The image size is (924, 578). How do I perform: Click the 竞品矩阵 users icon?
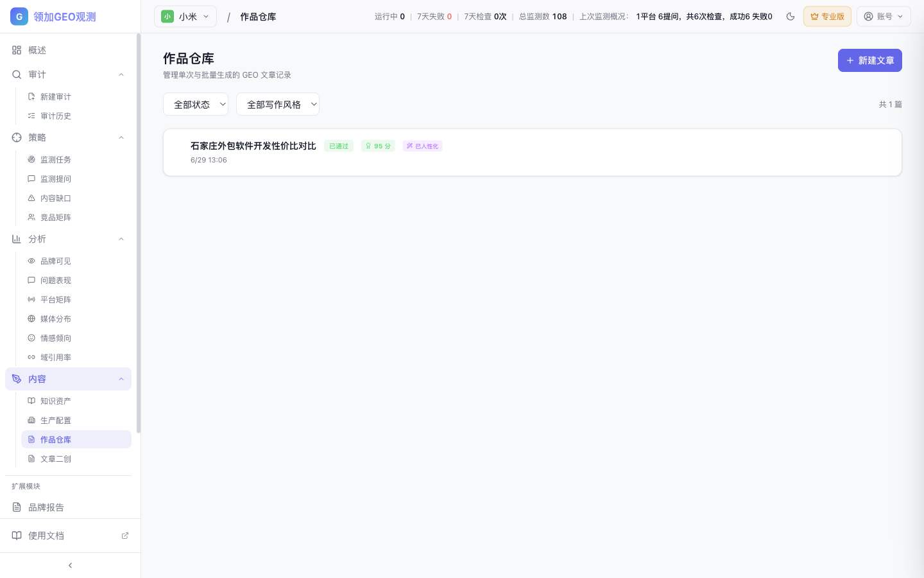coord(31,217)
